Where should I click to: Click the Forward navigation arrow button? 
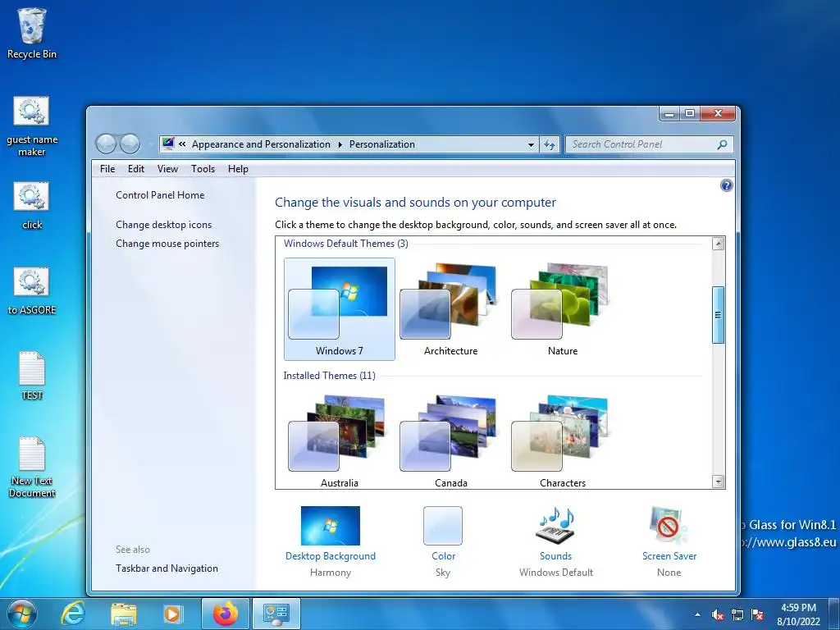(x=130, y=144)
